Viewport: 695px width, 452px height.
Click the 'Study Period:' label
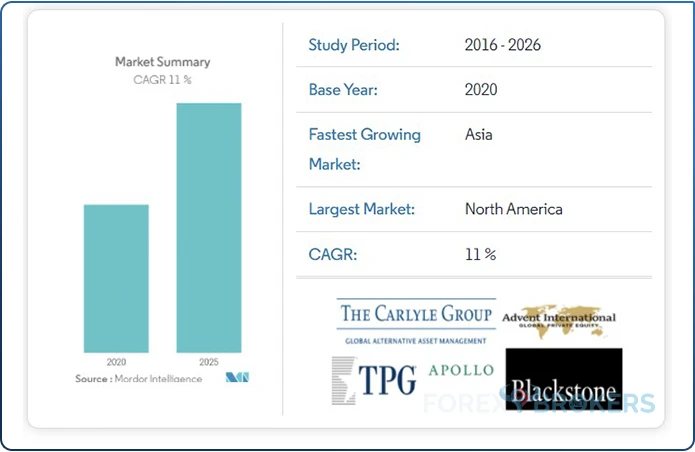tap(354, 45)
